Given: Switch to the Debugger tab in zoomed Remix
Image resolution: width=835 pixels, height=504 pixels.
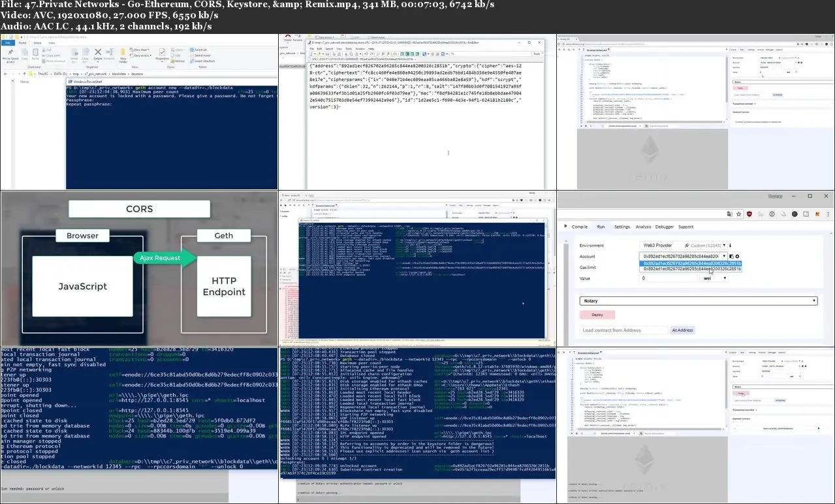Looking at the screenshot, I should click(x=665, y=227).
